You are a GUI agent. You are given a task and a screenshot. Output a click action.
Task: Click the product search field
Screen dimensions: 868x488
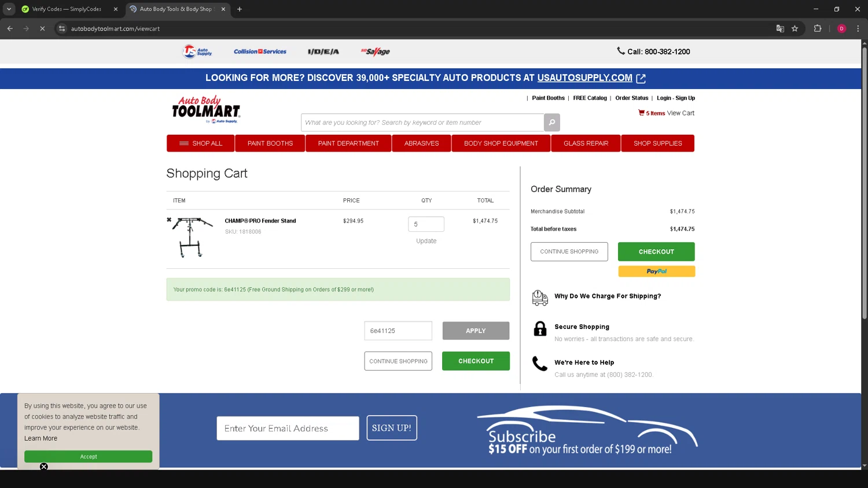pyautogui.click(x=422, y=123)
